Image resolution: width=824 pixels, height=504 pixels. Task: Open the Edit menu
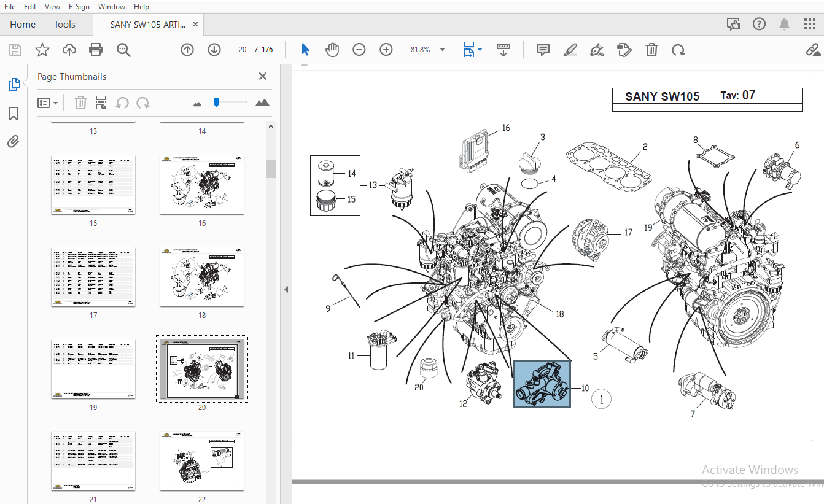click(29, 7)
